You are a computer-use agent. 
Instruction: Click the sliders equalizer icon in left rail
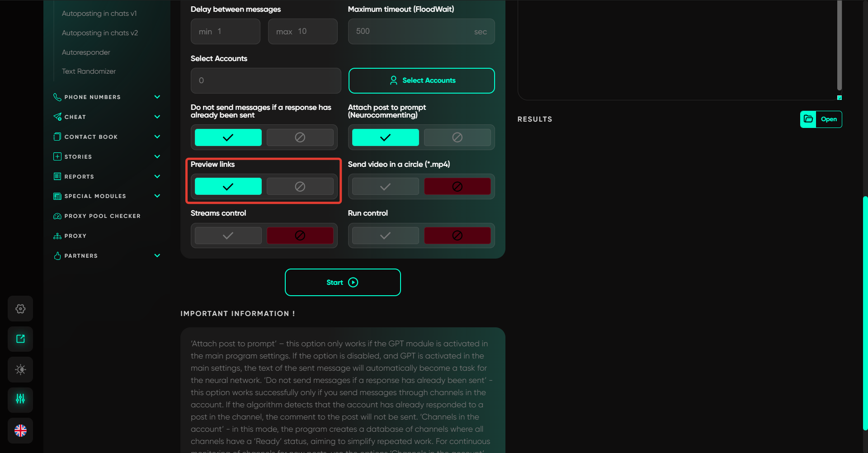coord(20,399)
